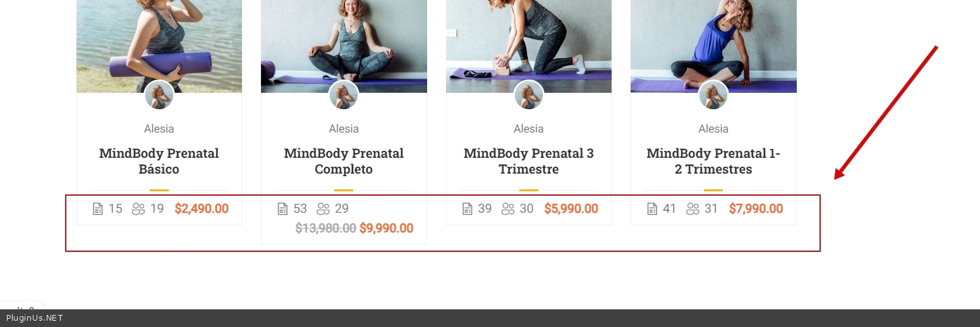Image resolution: width=980 pixels, height=327 pixels.
Task: Select Alesia instructor name under 3 Trimestre card
Action: click(529, 129)
